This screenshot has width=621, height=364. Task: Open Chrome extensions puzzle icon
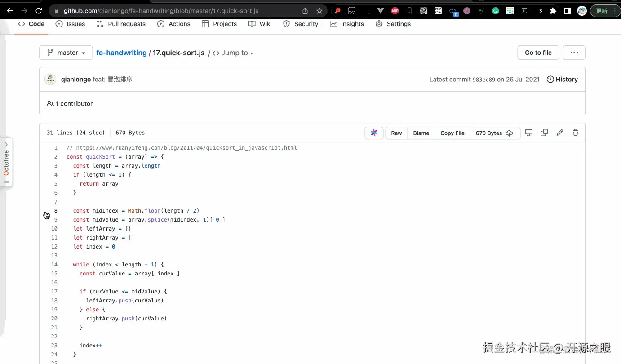pyautogui.click(x=553, y=11)
